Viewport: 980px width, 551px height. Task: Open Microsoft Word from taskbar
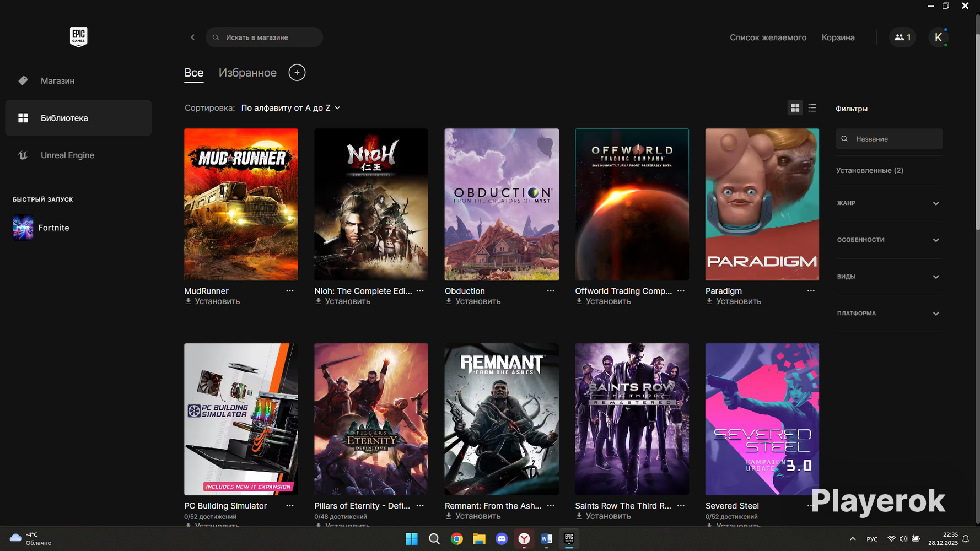tap(546, 539)
